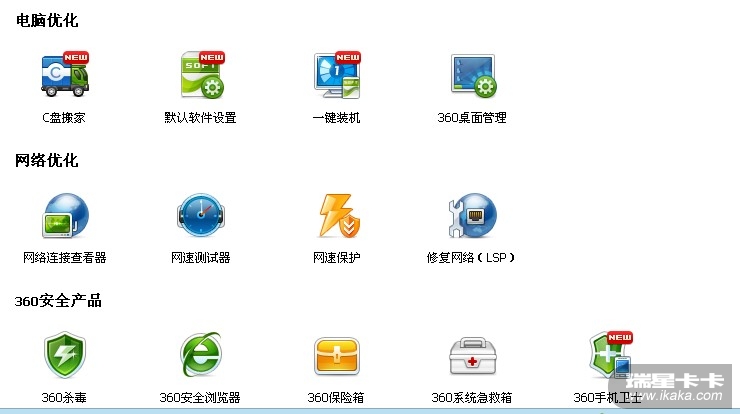Click the 修复网络 (LSP) label

pos(471,258)
